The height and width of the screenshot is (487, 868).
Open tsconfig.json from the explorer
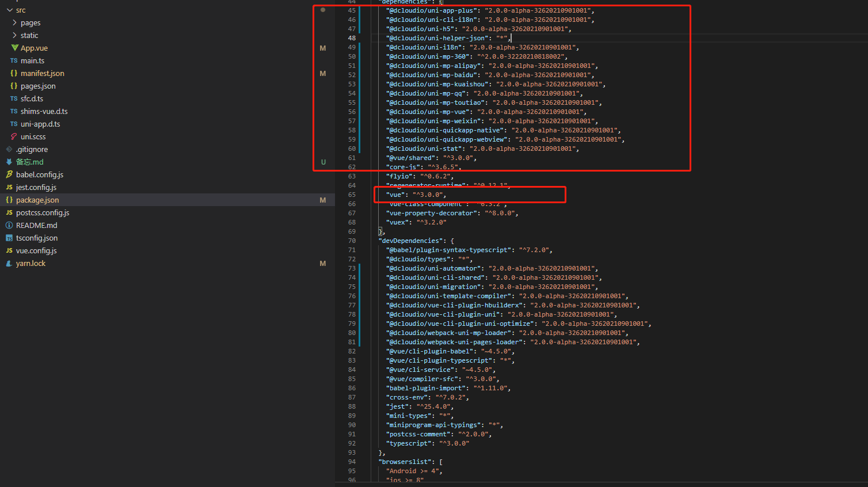click(x=37, y=238)
